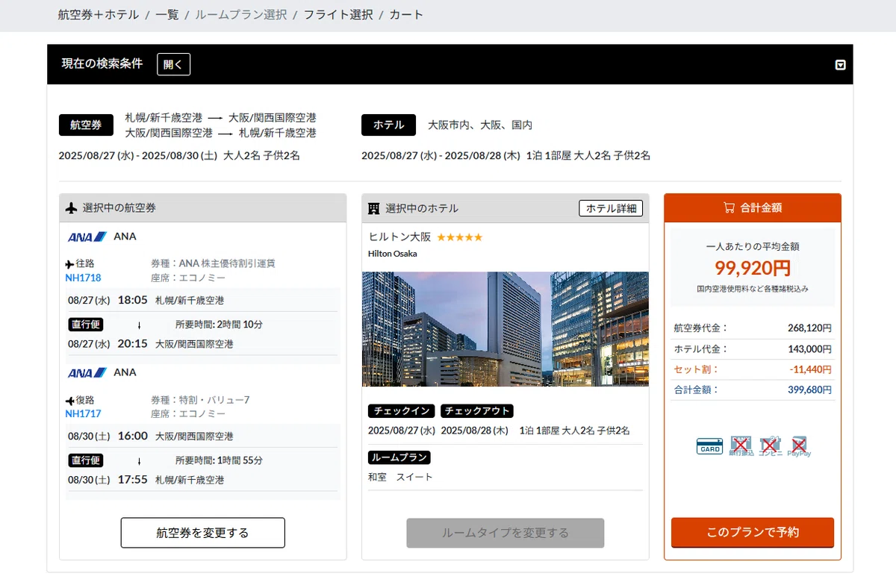Click the ルームタイプを変更する button
This screenshot has width=896, height=588.
[505, 533]
